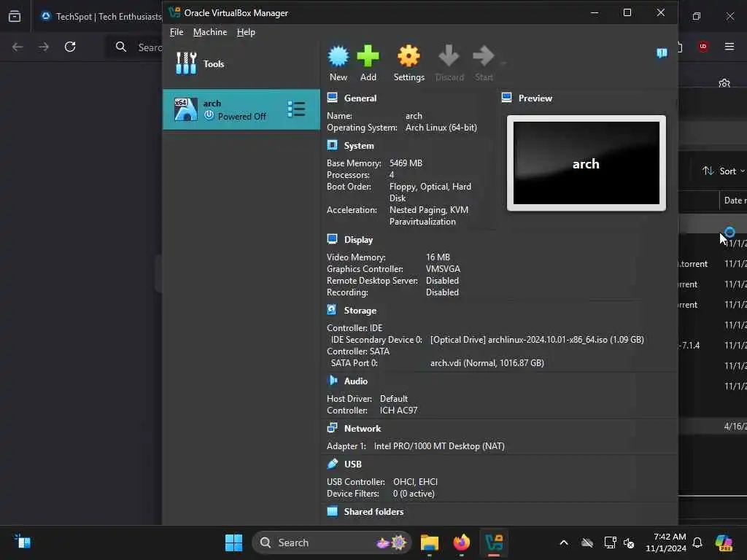Click the Preview section heading
This screenshot has height=560, width=747.
click(535, 98)
